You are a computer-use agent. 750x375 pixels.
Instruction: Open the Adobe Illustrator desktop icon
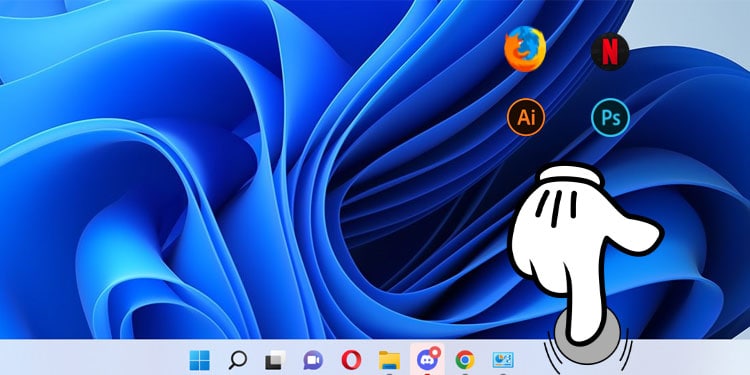click(526, 117)
